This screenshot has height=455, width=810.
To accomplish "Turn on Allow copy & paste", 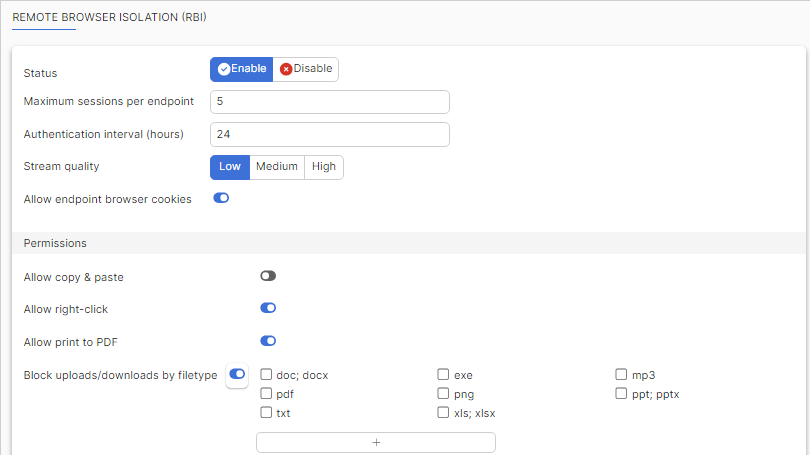I will point(268,276).
